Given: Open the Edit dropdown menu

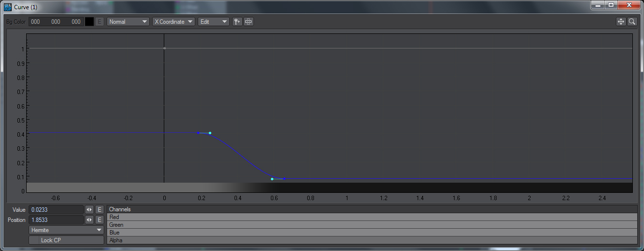Looking at the screenshot, I should (214, 22).
